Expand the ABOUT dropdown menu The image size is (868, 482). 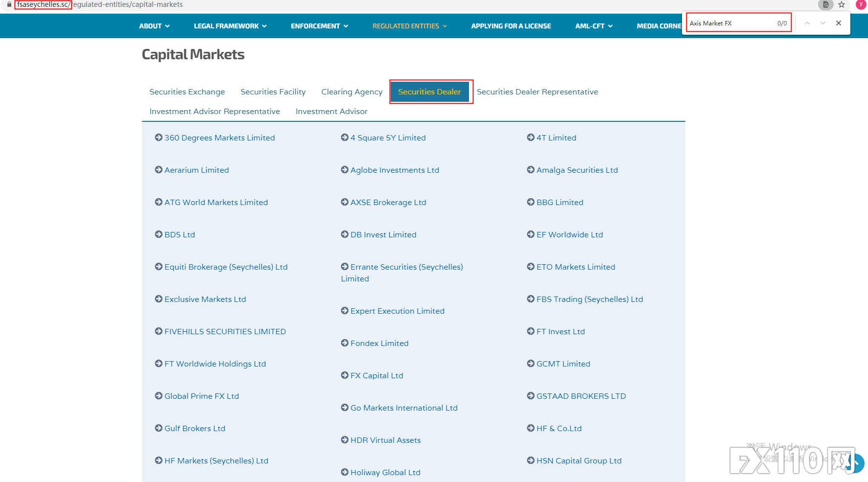(x=154, y=26)
